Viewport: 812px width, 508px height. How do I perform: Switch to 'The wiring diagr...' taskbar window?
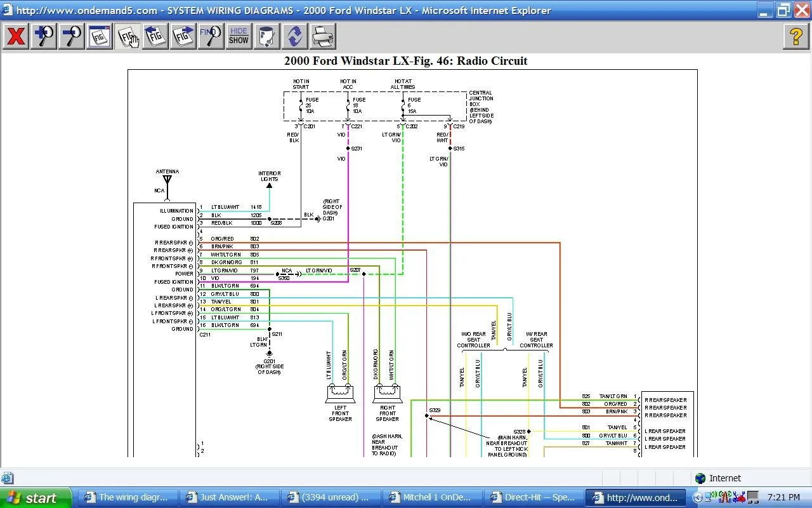pos(127,497)
